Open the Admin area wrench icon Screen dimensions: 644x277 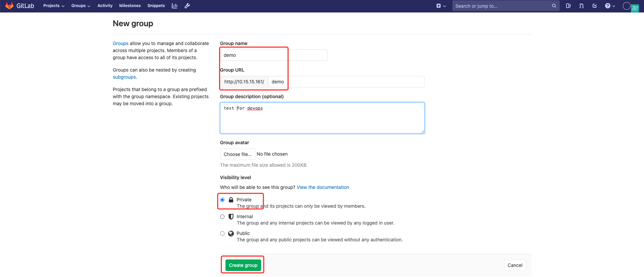(187, 6)
